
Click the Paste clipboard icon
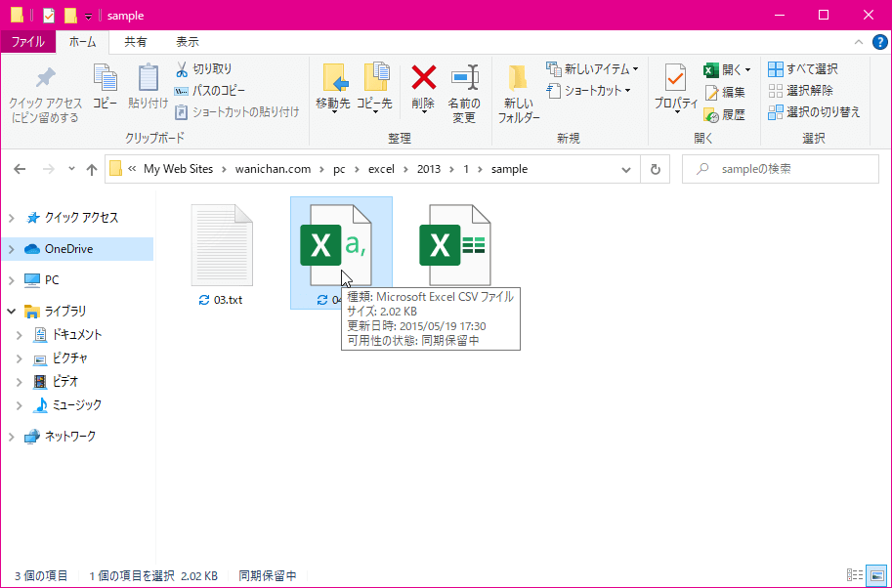(148, 86)
